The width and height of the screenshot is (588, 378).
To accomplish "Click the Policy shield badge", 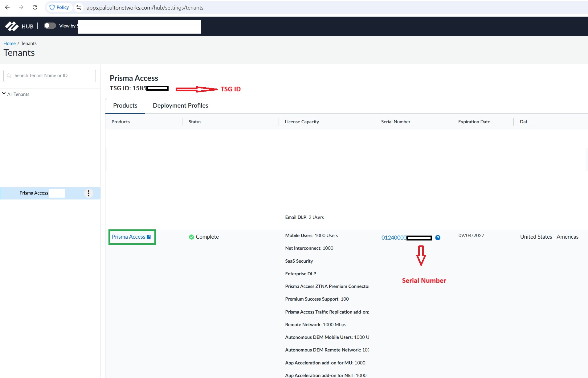I will pos(59,7).
